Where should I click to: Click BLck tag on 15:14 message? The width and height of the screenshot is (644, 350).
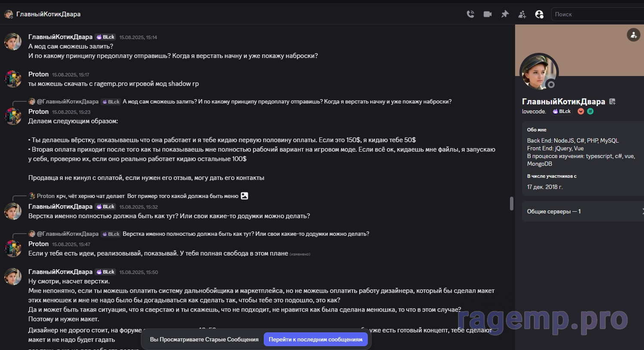click(106, 37)
